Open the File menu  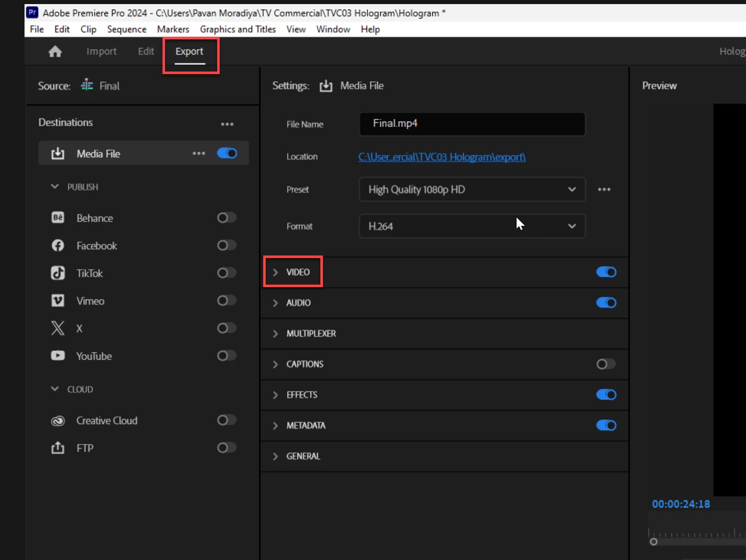[37, 29]
